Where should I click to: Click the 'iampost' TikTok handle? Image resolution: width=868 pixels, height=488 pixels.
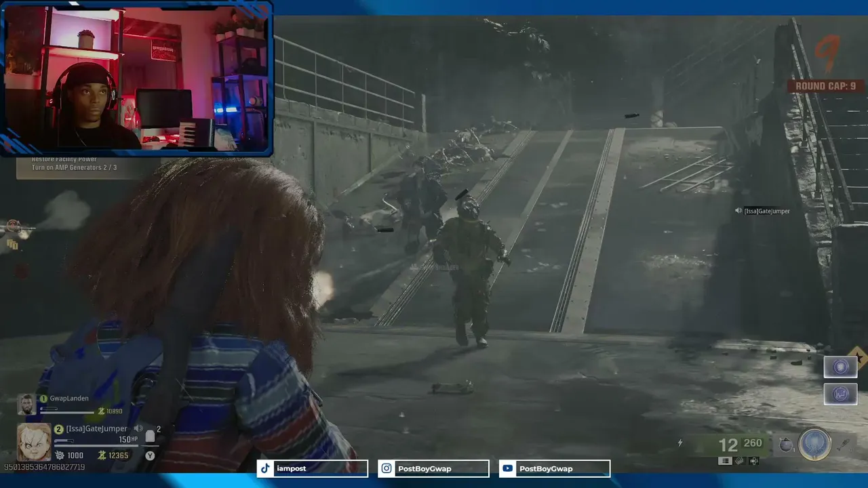pos(292,468)
